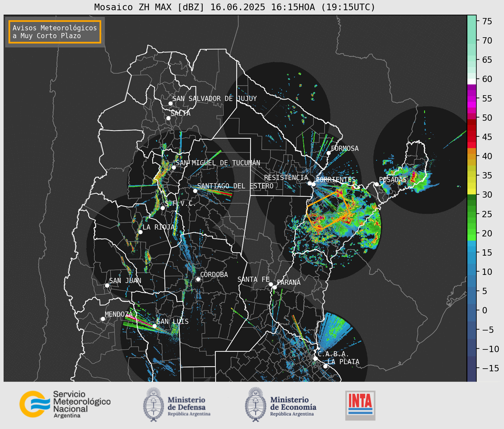Select the La Rioja city marker dot
Viewport: 504px width, 429px height.
pyautogui.click(x=140, y=232)
